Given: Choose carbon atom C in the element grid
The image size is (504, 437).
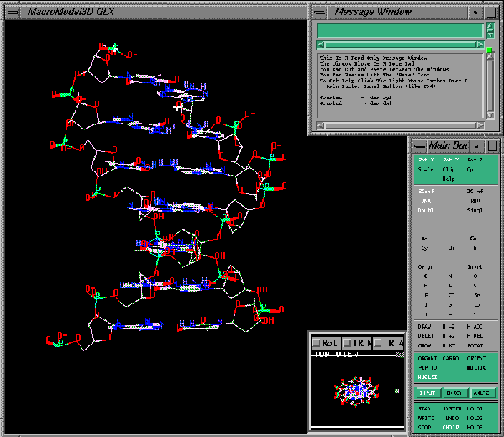Looking at the screenshot, I should click(426, 276).
